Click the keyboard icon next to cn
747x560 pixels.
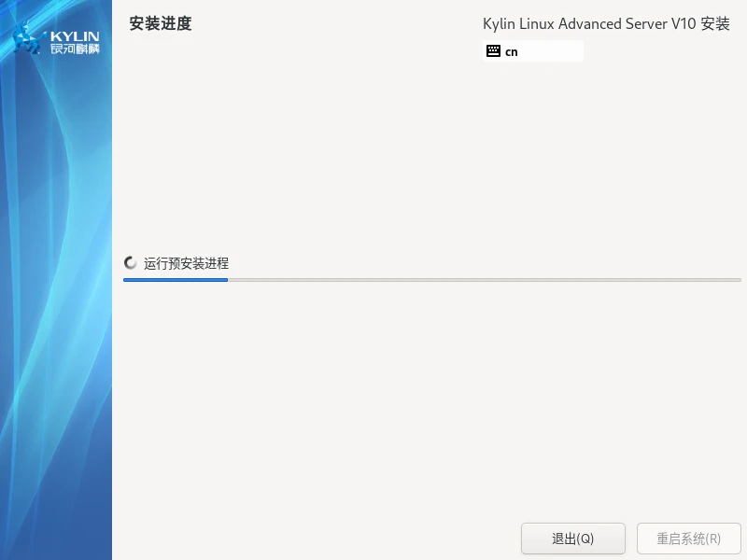point(493,51)
